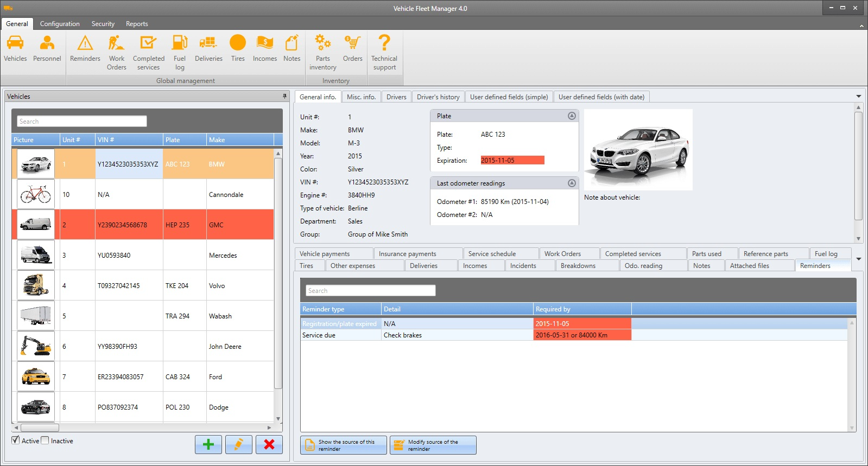The width and height of the screenshot is (868, 466).
Task: Open the Driver's history tab
Action: [438, 97]
